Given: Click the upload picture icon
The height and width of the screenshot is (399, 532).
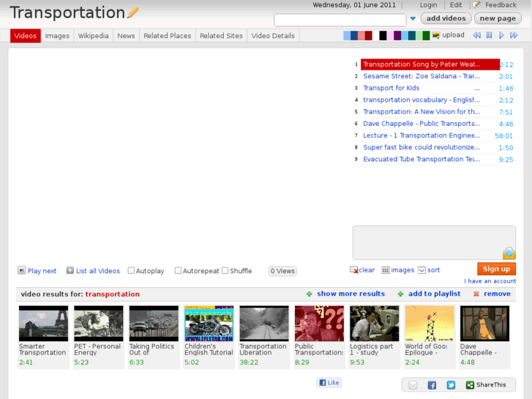Looking at the screenshot, I should tap(436, 35).
